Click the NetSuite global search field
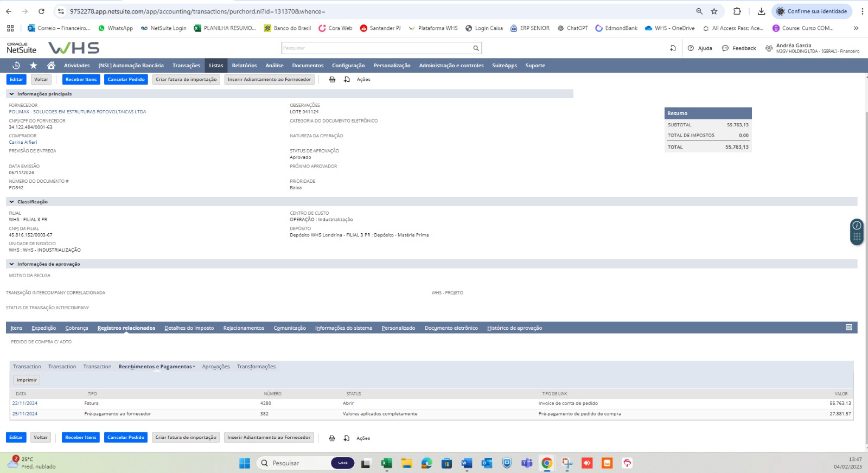Image resolution: width=868 pixels, height=473 pixels. tap(376, 48)
